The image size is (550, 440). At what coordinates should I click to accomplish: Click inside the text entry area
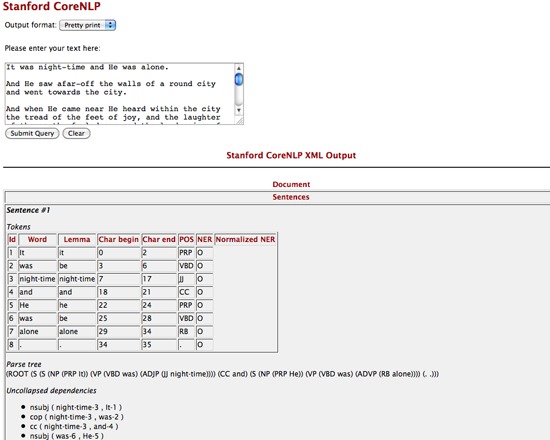[119, 93]
